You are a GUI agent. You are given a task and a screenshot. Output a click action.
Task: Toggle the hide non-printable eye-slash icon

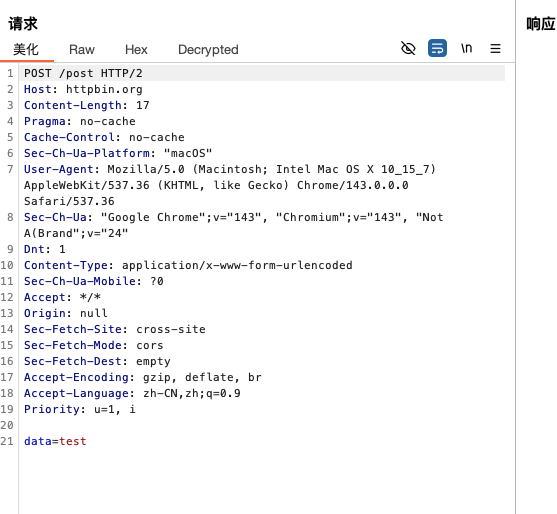point(408,48)
